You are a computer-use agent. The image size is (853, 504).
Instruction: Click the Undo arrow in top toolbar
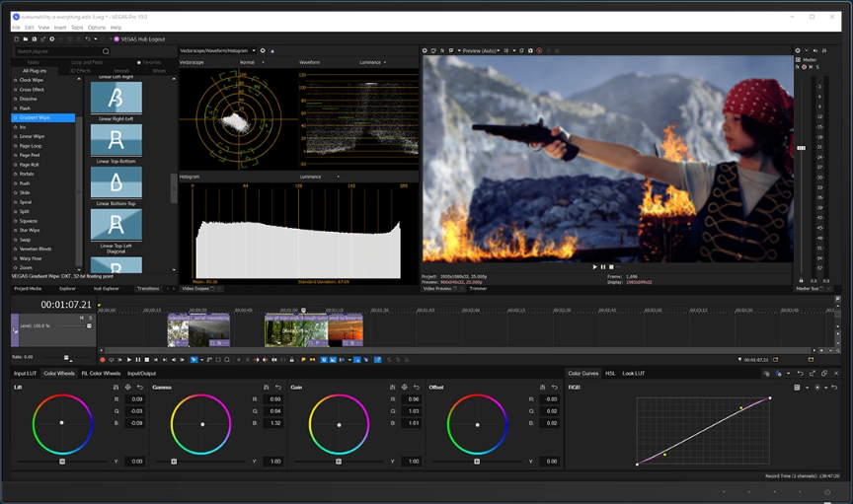tap(87, 39)
